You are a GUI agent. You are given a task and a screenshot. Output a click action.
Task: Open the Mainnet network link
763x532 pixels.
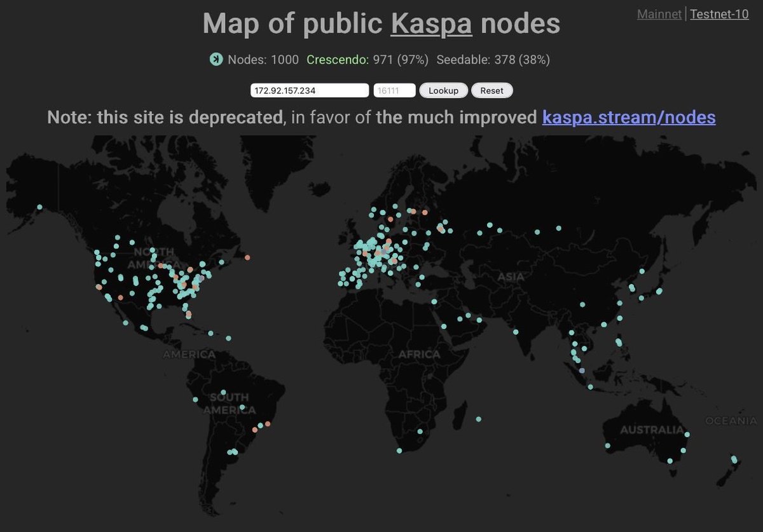[x=659, y=14]
